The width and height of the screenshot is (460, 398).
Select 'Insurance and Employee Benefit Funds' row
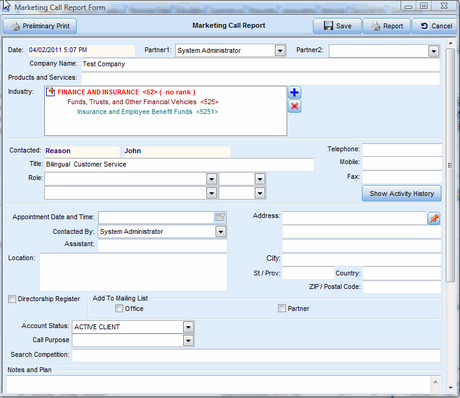point(148,112)
